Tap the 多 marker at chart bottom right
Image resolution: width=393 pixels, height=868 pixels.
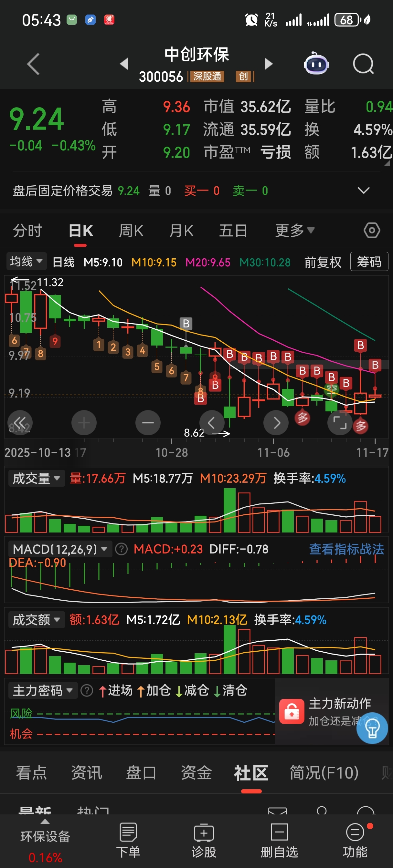361,426
